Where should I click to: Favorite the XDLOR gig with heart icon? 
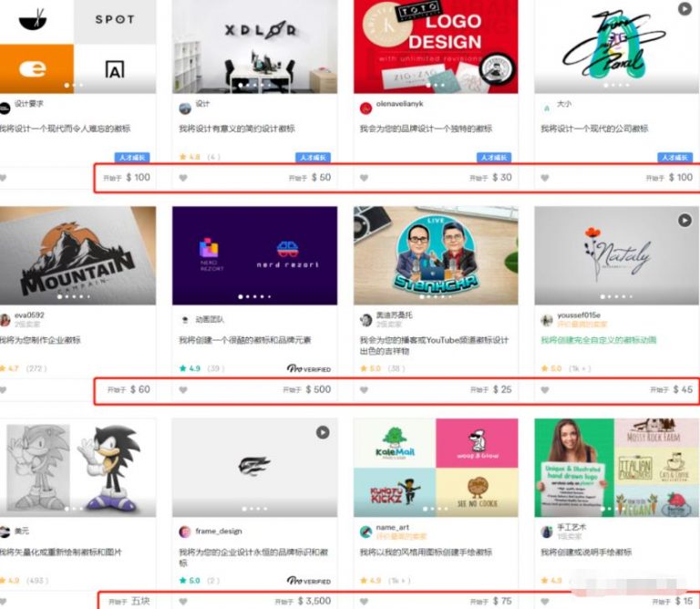point(183,178)
